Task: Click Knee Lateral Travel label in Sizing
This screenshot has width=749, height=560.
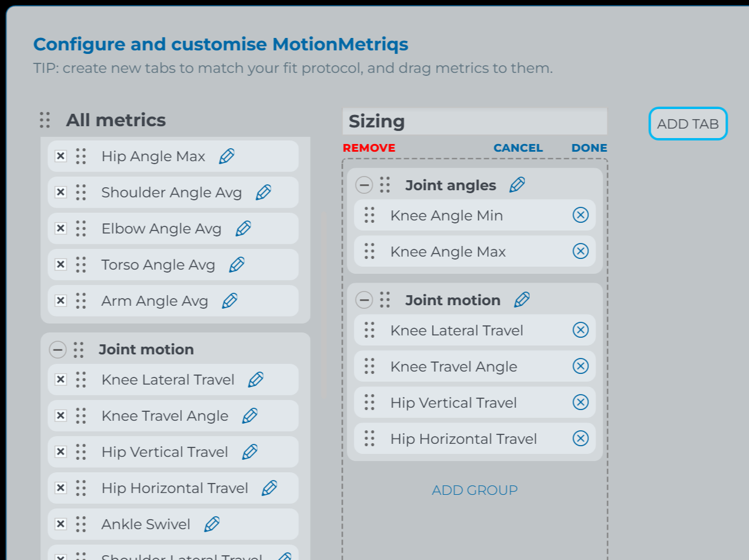Action: [x=457, y=331]
